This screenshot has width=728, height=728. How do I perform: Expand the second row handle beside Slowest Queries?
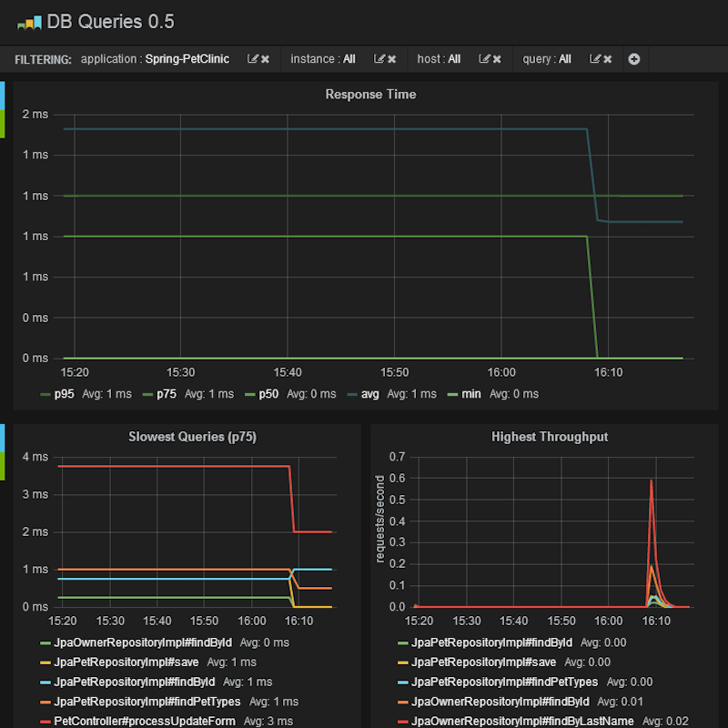[x=3, y=452]
